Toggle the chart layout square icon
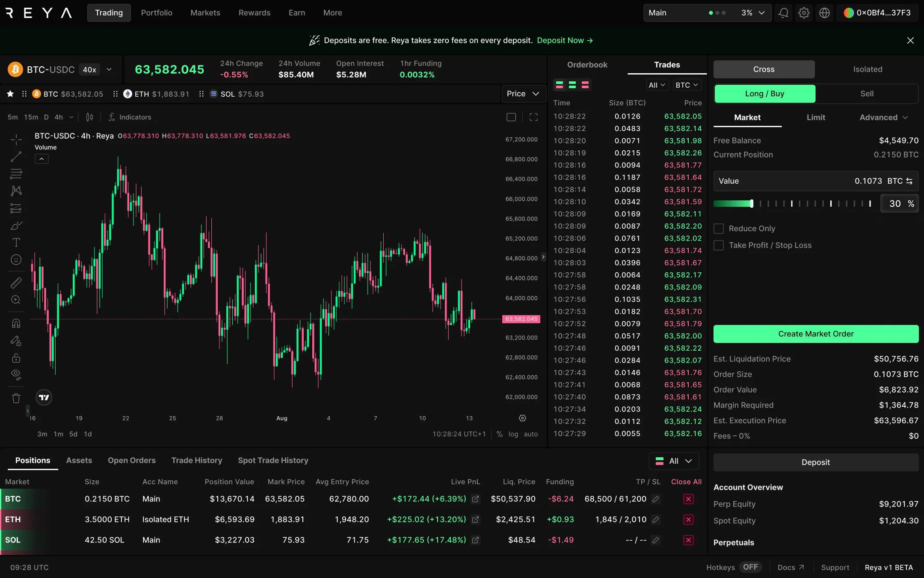The width and height of the screenshot is (924, 578). coord(511,117)
